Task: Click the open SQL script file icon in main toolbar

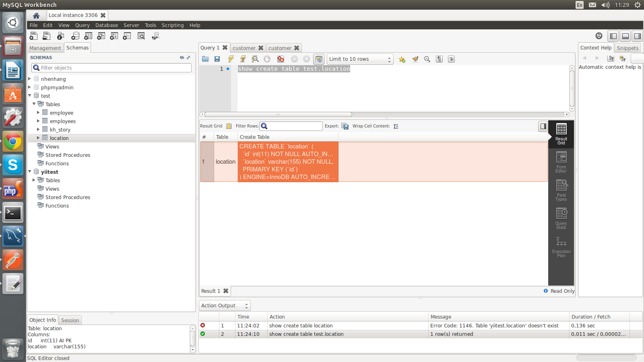Action: point(47,36)
